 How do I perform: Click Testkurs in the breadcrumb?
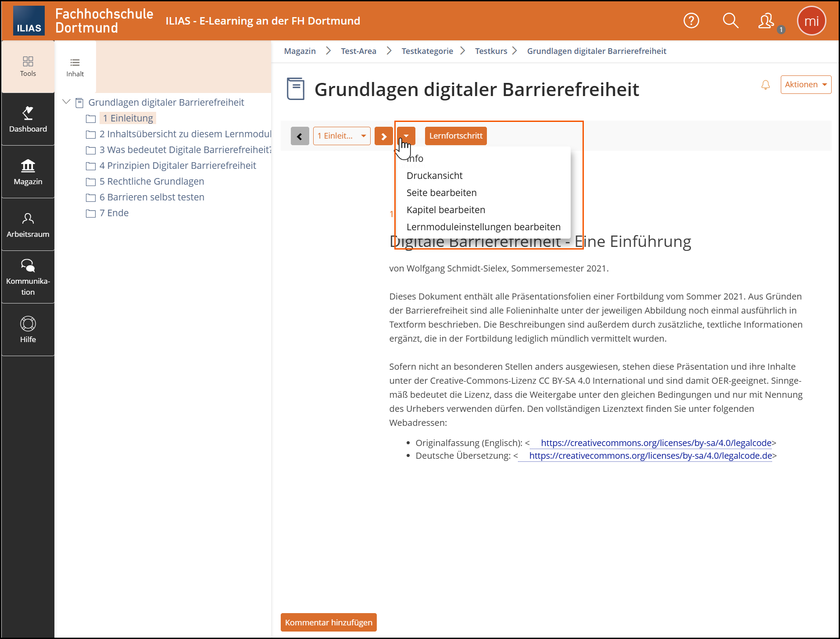pos(491,51)
